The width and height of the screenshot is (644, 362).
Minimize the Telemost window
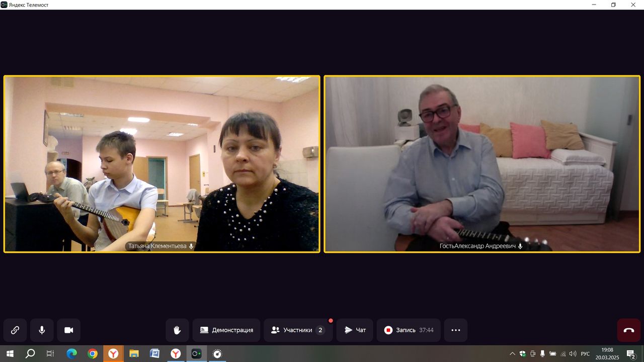click(x=594, y=5)
